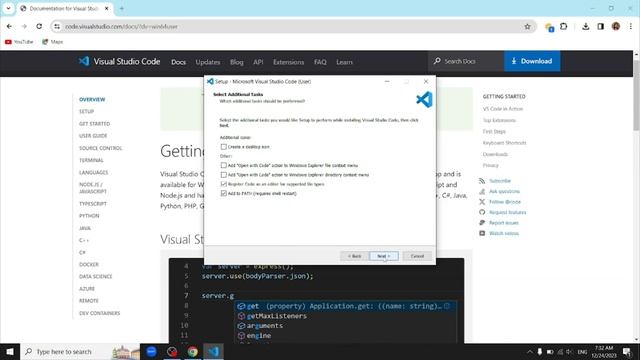Open the Windows Start button
Screen dimensions: 640x360
pos(10,351)
